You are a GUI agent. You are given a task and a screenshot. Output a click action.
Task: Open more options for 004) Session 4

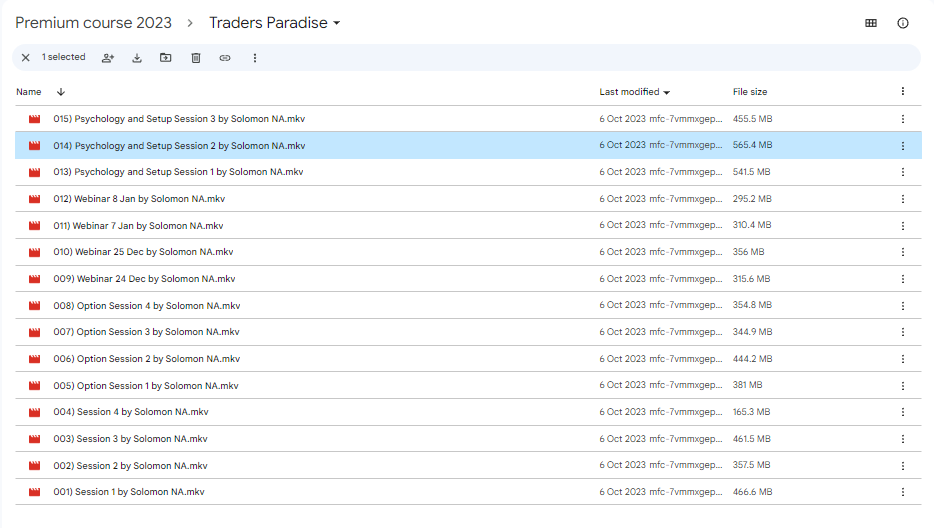click(x=903, y=412)
